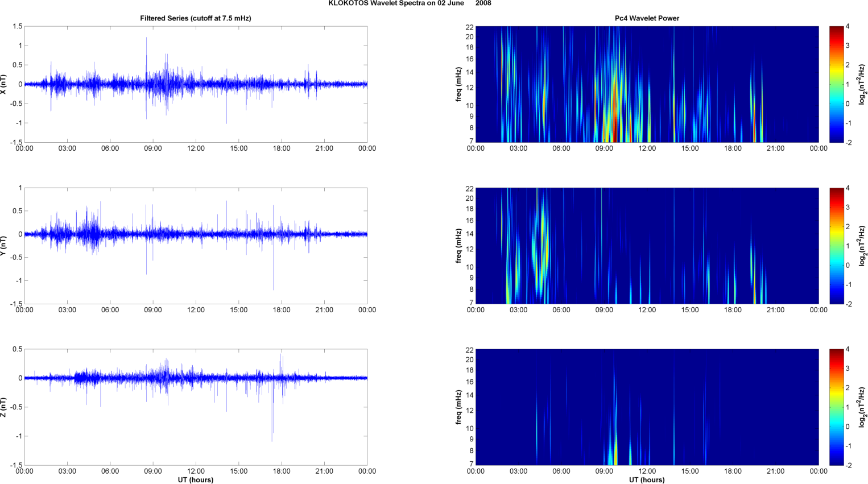Click the "0.5" tick on Y (nT) axis

coord(17,211)
